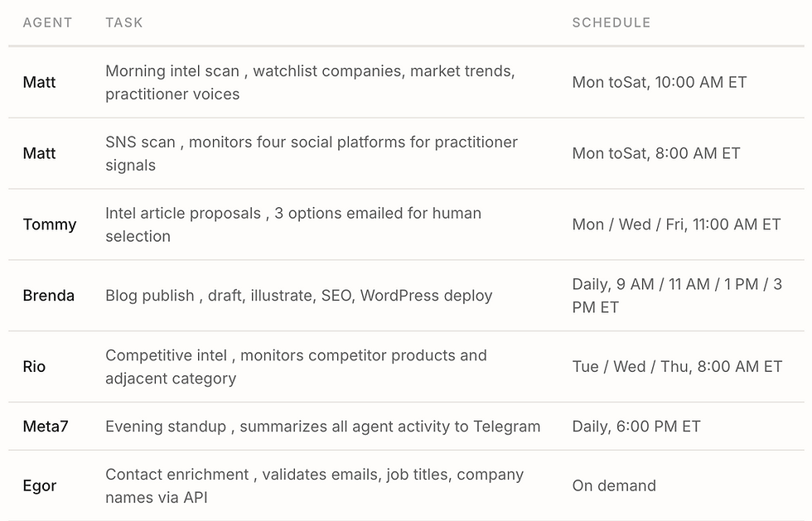
Task: Click the Blog publish task description
Action: click(298, 296)
